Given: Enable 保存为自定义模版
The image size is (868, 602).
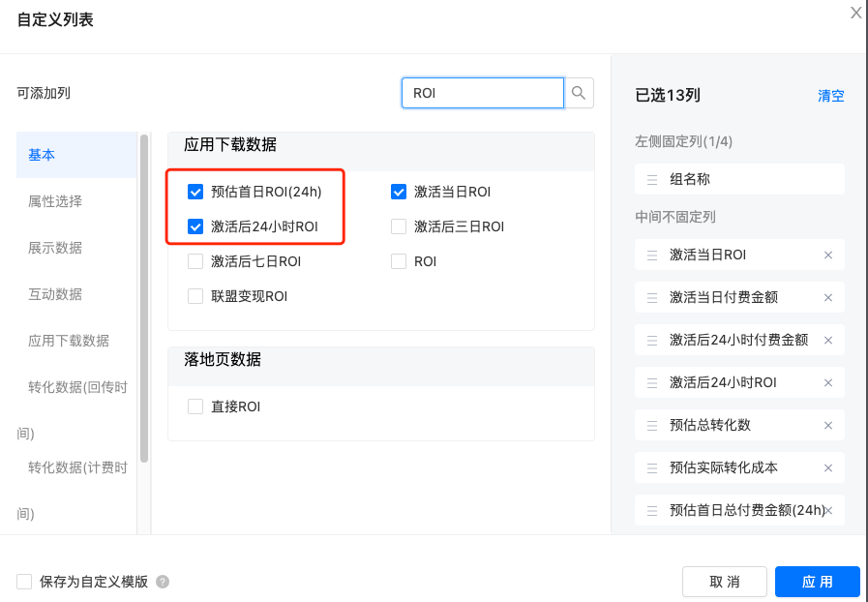Looking at the screenshot, I should (24, 582).
